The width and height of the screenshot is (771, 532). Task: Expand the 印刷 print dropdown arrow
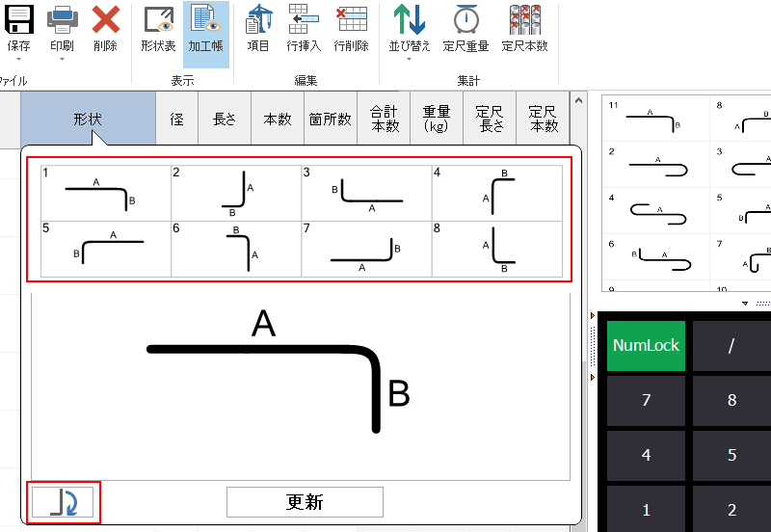[x=62, y=59]
